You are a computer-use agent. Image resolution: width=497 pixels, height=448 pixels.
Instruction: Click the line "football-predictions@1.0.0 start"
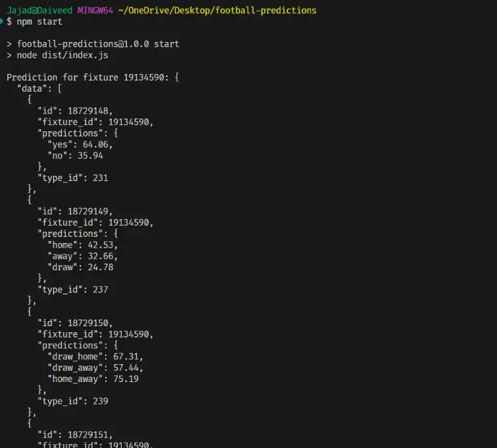point(98,44)
